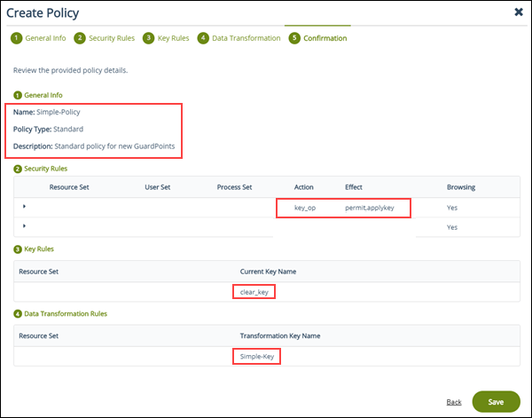532x418 pixels.
Task: Click number 2 badge beside Security Rules section heading
Action: (x=17, y=168)
